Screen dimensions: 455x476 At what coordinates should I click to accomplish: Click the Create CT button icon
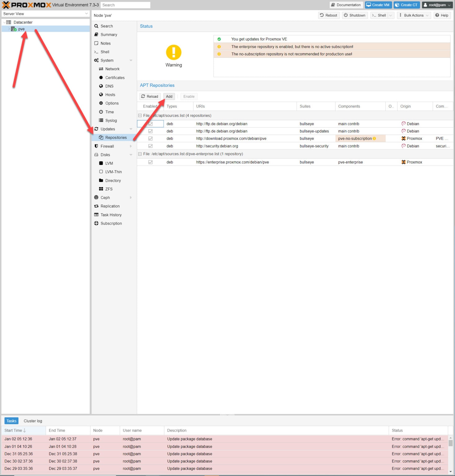click(397, 5)
